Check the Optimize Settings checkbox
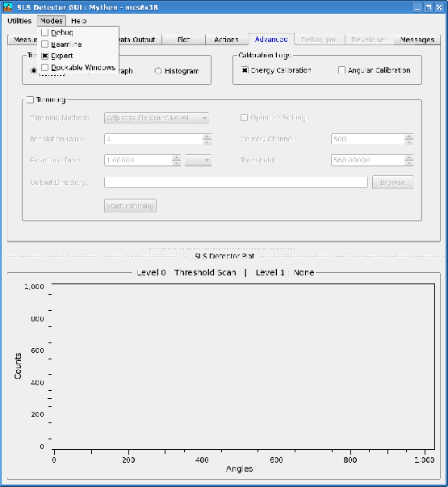The height and width of the screenshot is (487, 448). (x=244, y=118)
